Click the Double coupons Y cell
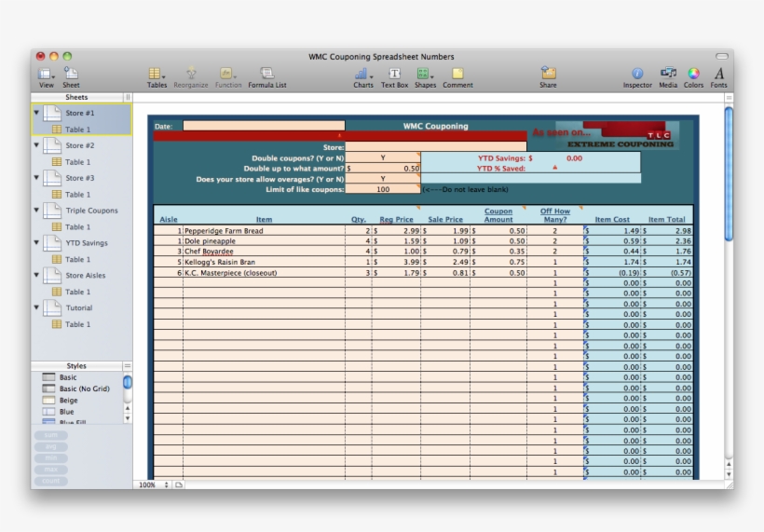The image size is (764, 532). [383, 157]
